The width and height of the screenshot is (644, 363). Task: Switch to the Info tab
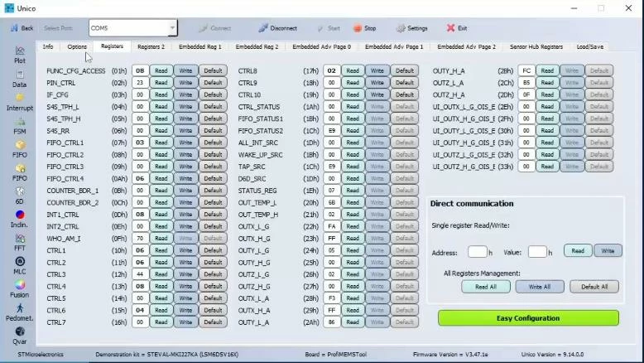pyautogui.click(x=48, y=46)
